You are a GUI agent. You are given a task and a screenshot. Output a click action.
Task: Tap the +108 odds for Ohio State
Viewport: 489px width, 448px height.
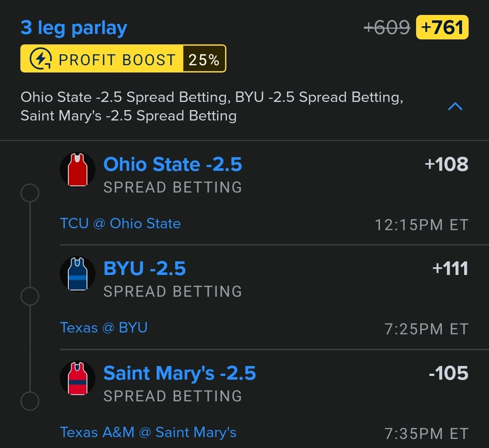[446, 164]
